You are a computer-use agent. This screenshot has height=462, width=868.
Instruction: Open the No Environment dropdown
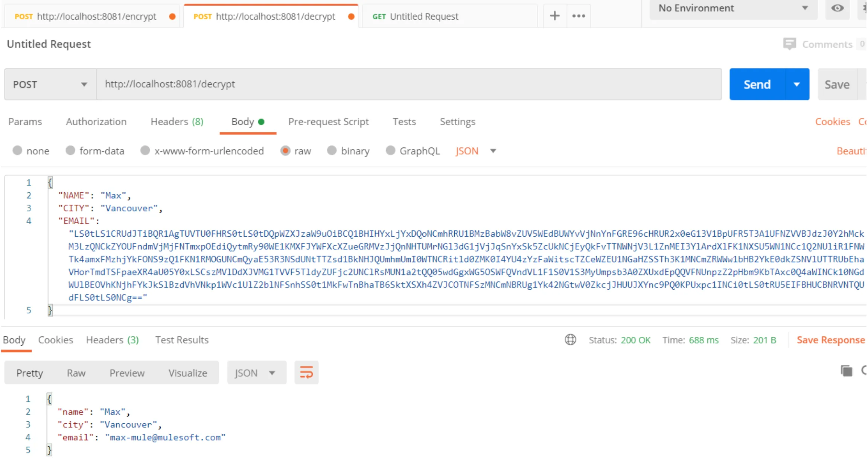[x=733, y=8]
